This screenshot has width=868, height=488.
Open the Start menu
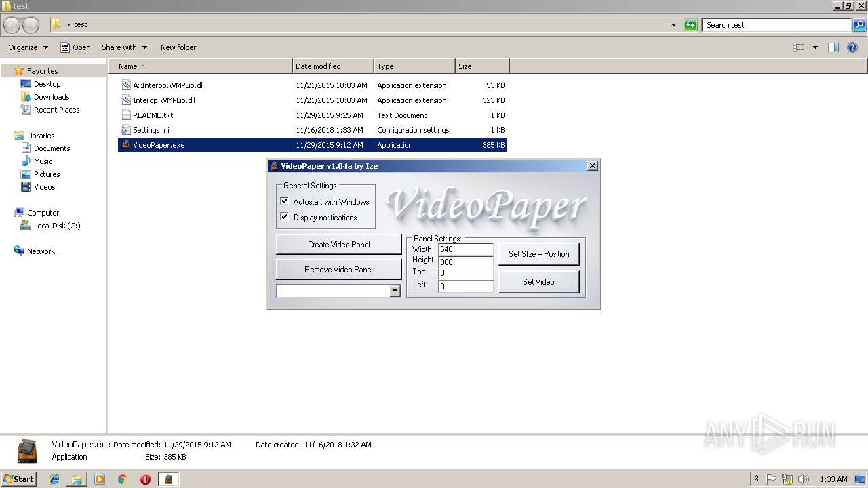pyautogui.click(x=18, y=479)
